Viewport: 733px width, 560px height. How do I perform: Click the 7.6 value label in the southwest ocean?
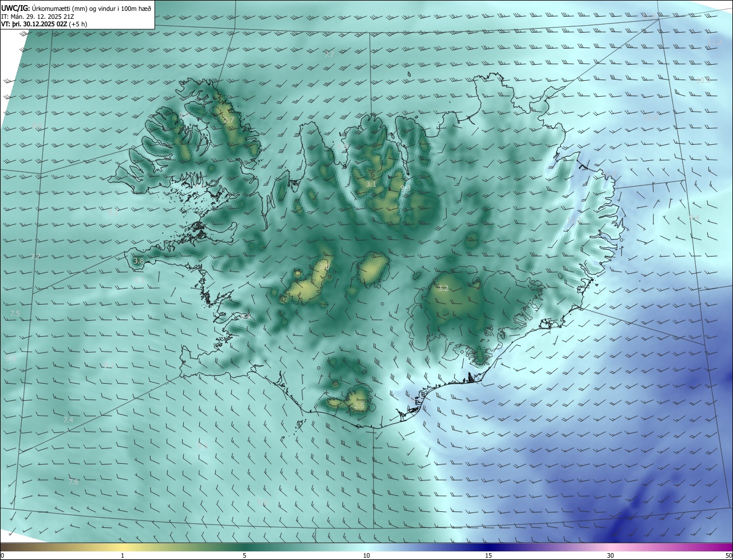pos(73,482)
